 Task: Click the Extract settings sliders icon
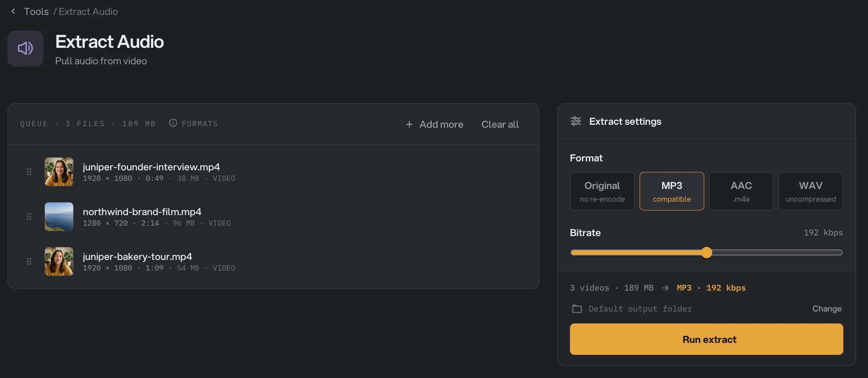(x=576, y=121)
